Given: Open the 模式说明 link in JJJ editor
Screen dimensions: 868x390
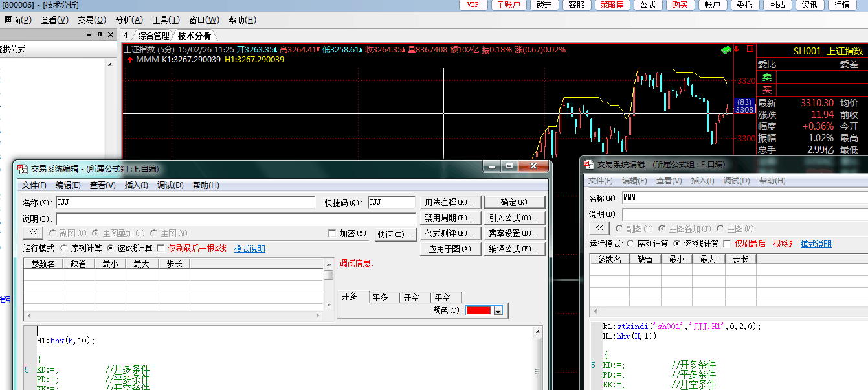Looking at the screenshot, I should [249, 249].
